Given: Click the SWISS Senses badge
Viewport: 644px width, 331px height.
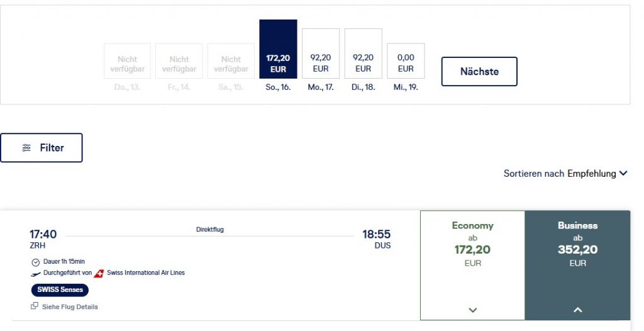Looking at the screenshot, I should point(60,290).
